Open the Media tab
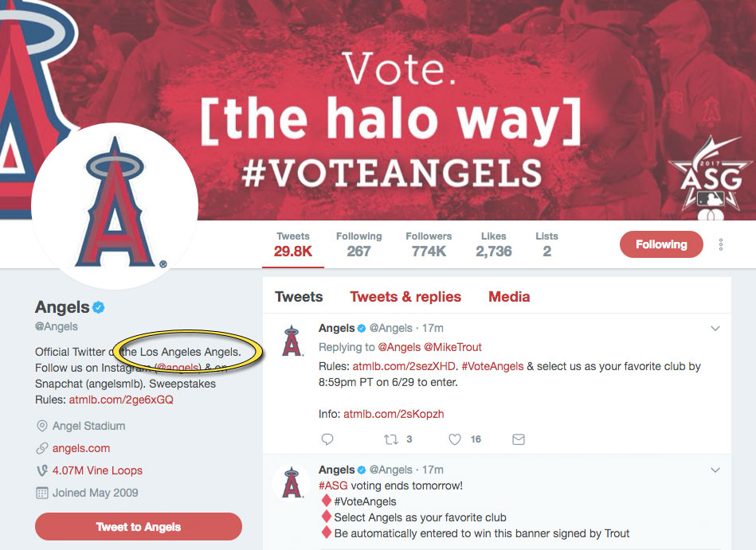Image resolution: width=756 pixels, height=550 pixels. pyautogui.click(x=508, y=296)
